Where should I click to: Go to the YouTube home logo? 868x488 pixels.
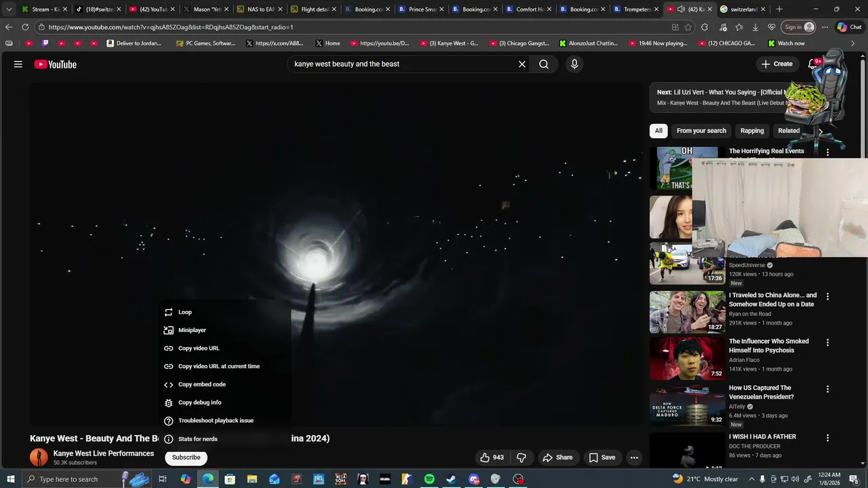pyautogui.click(x=56, y=64)
